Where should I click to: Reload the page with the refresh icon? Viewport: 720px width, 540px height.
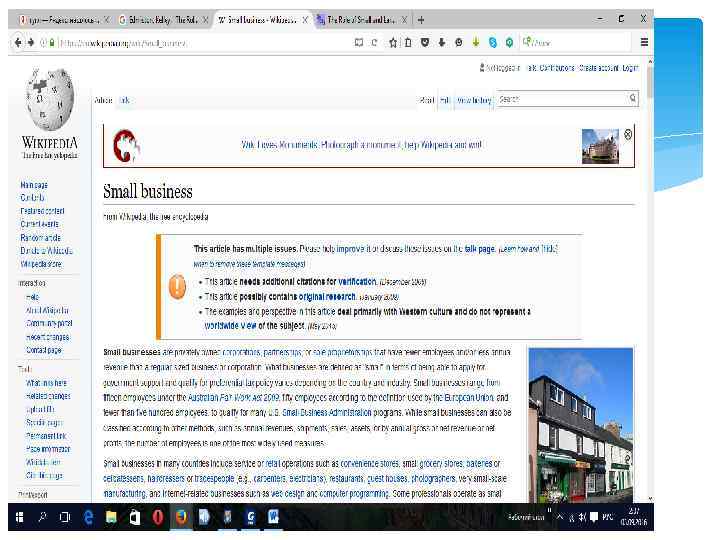click(374, 43)
